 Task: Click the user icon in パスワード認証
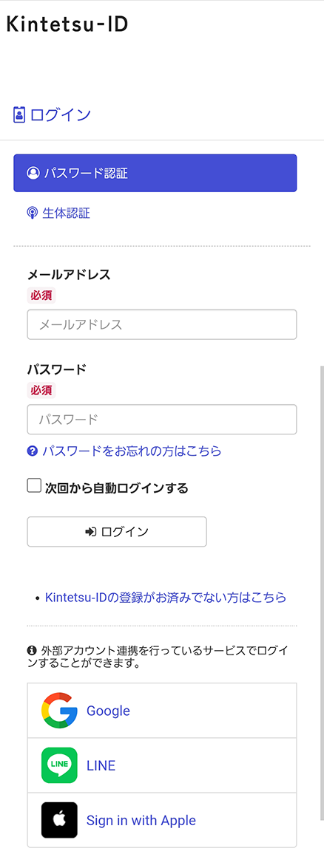pyautogui.click(x=33, y=174)
